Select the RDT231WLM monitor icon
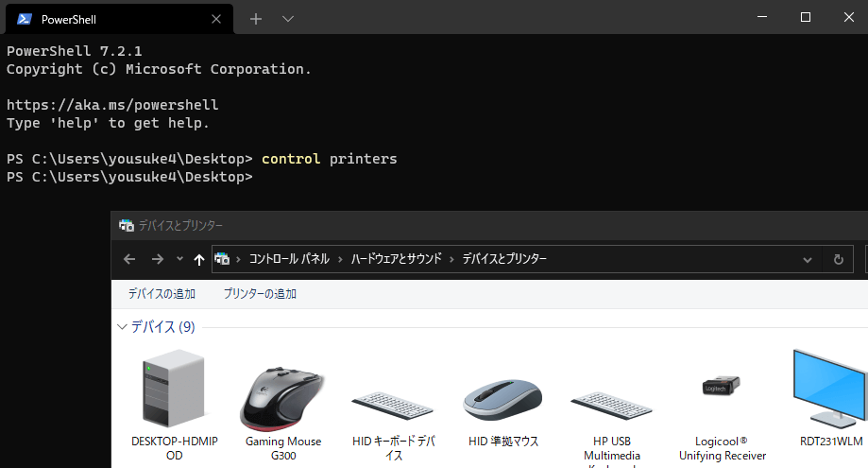Image resolution: width=868 pixels, height=468 pixels. click(830, 389)
